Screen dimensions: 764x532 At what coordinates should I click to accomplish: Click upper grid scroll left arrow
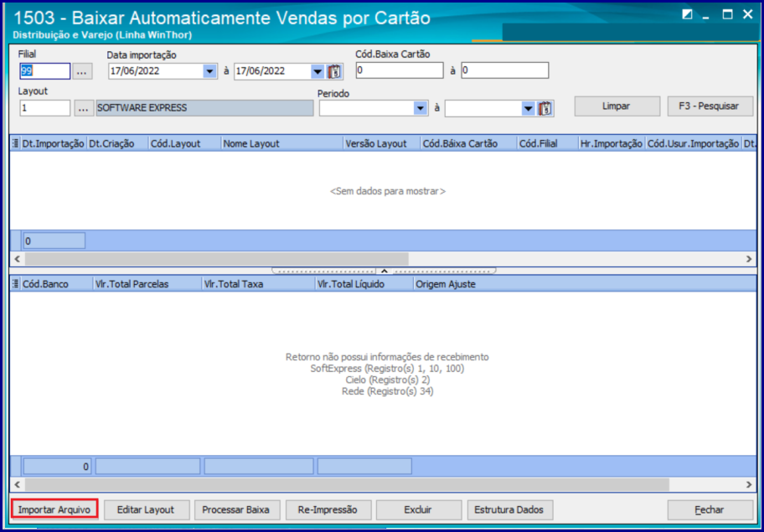17,259
